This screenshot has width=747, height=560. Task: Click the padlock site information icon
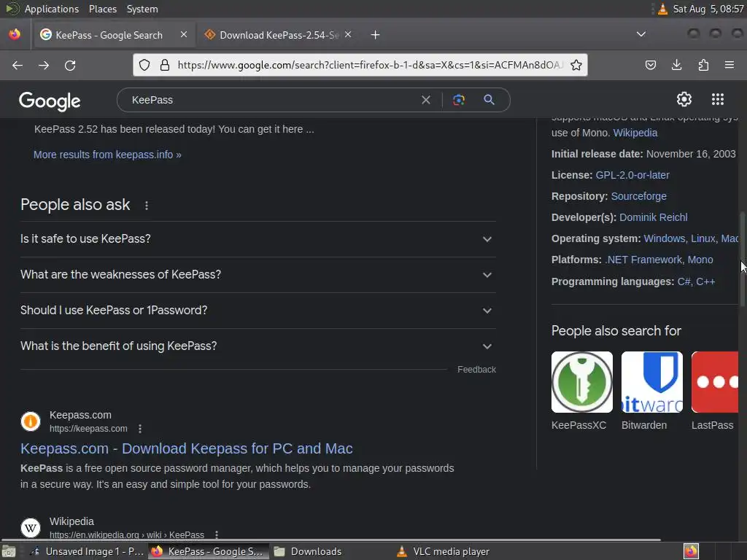pos(165,65)
